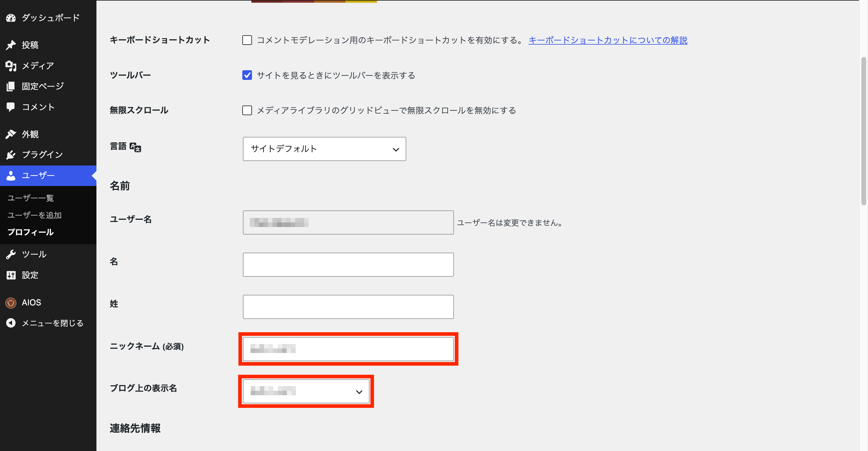Open the 言語 サイトデフォルト dropdown
The image size is (868, 451).
coord(325,149)
